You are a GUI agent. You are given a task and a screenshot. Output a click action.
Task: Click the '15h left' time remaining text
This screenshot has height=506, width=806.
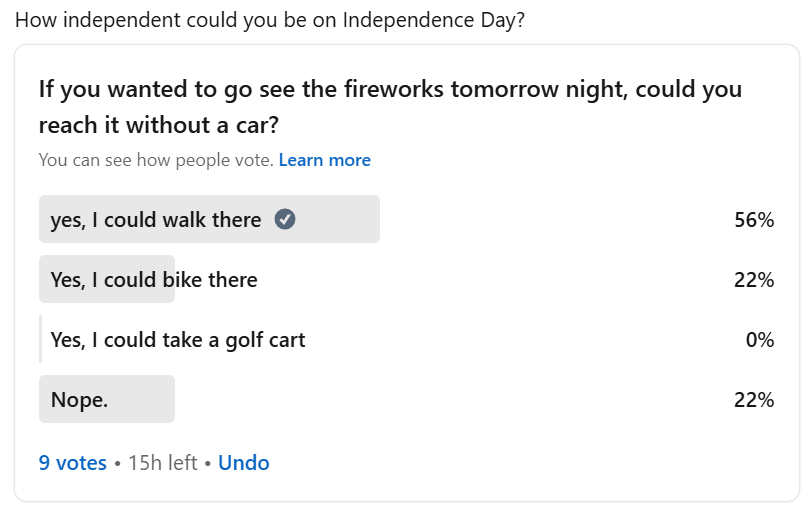tap(162, 463)
